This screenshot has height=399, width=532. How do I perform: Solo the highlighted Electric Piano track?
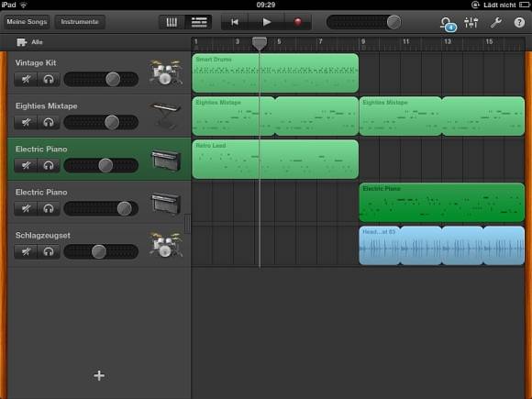point(49,166)
